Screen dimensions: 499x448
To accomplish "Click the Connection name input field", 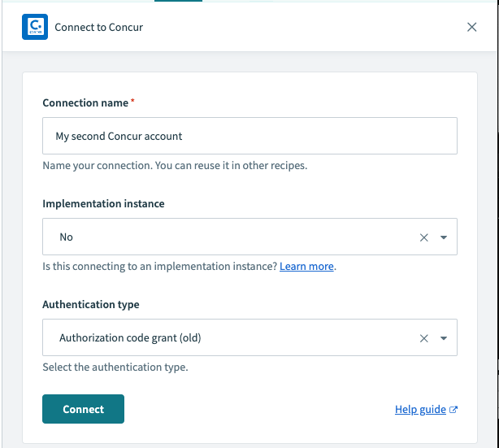I will click(249, 136).
